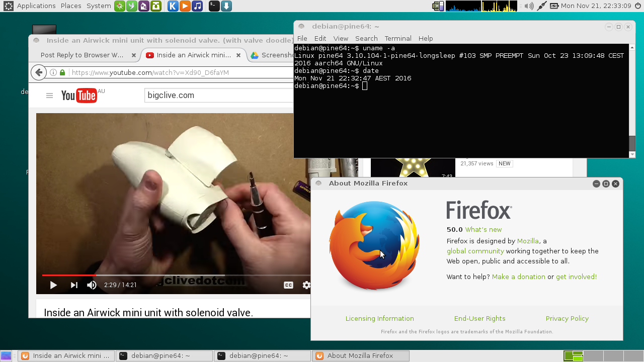The height and width of the screenshot is (362, 644).
Task: Launch terminal from the top panel
Action: (x=214, y=6)
